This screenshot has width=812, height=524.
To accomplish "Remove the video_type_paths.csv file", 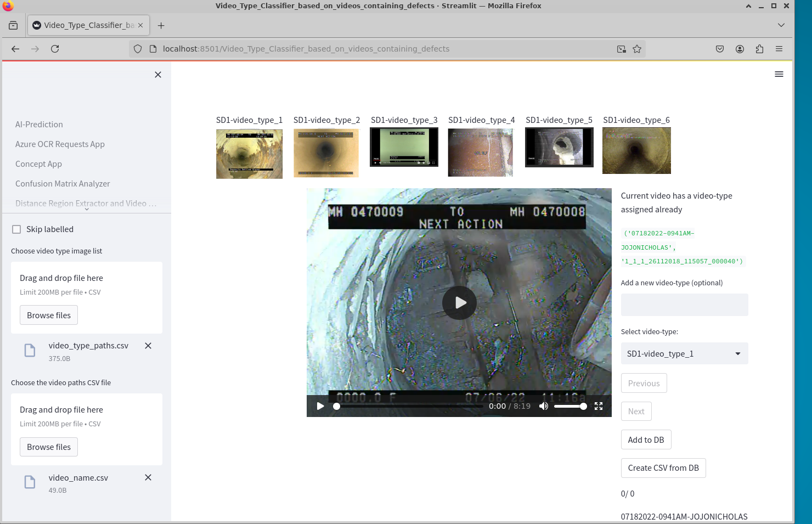I will click(x=148, y=346).
